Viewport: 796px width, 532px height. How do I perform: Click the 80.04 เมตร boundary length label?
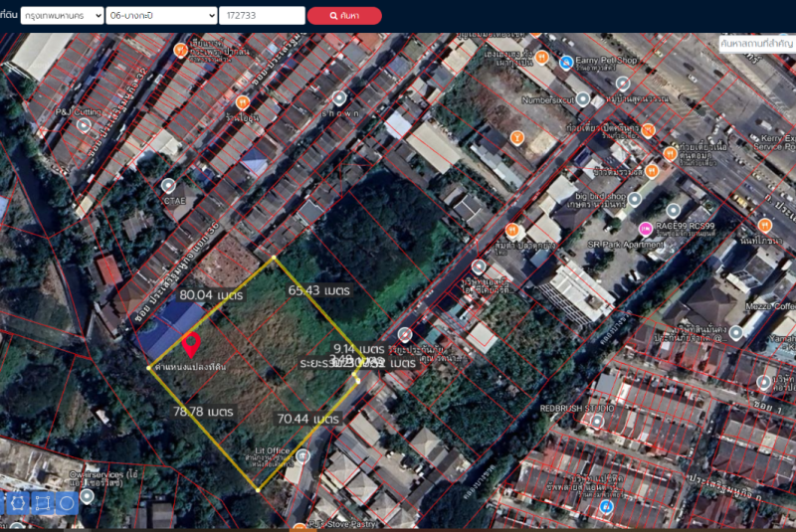pos(211,295)
